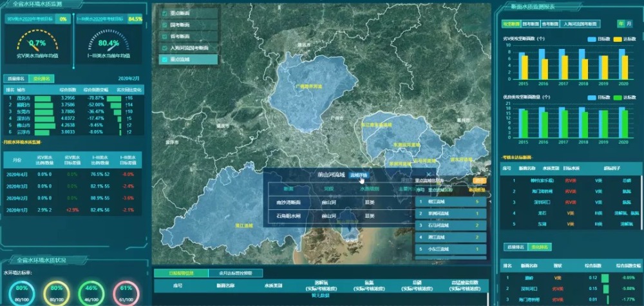Screen dimensions: 644x306
Task: Switch to the 入海河流国考断面 chart tab
Action: click(x=580, y=24)
